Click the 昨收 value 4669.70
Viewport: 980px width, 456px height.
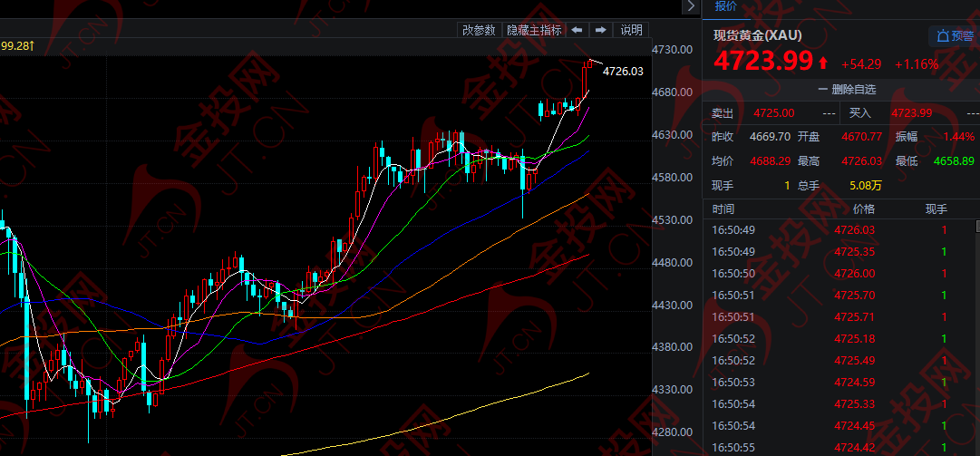click(770, 137)
